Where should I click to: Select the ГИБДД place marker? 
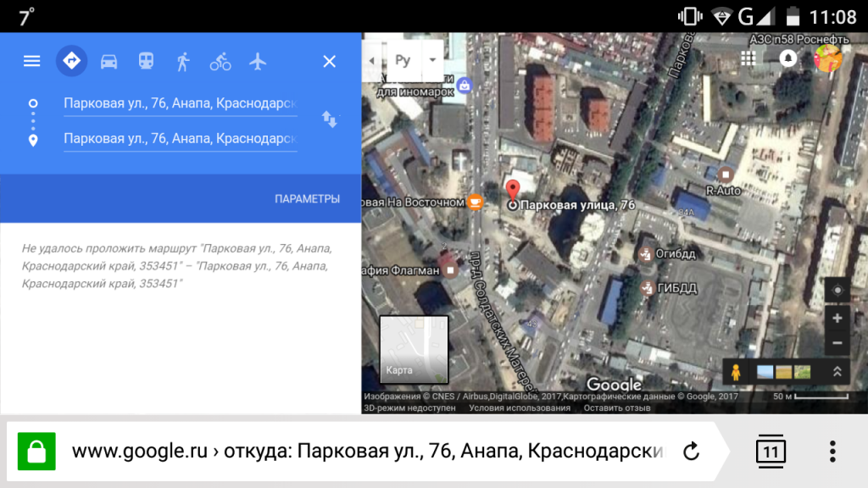pyautogui.click(x=647, y=288)
